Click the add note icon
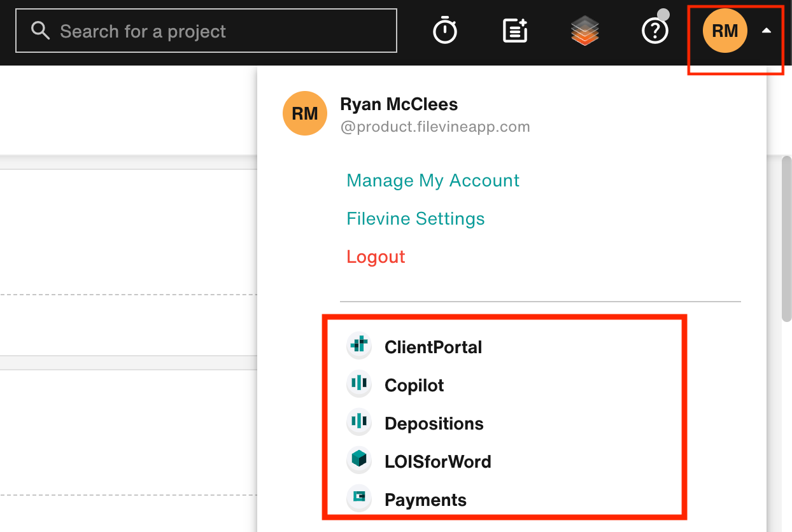 click(515, 31)
